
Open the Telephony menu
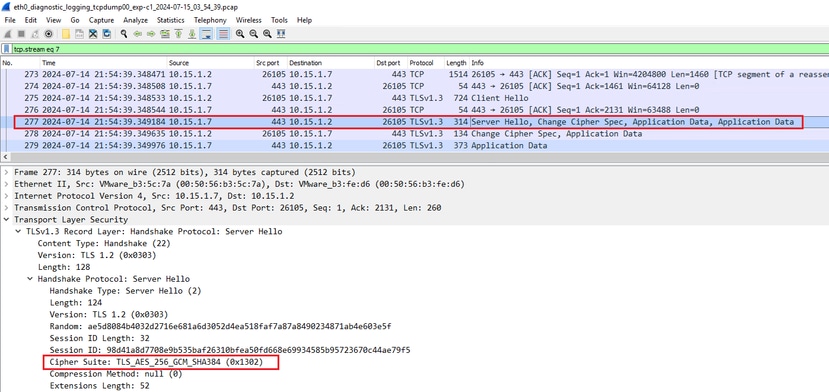tap(210, 20)
